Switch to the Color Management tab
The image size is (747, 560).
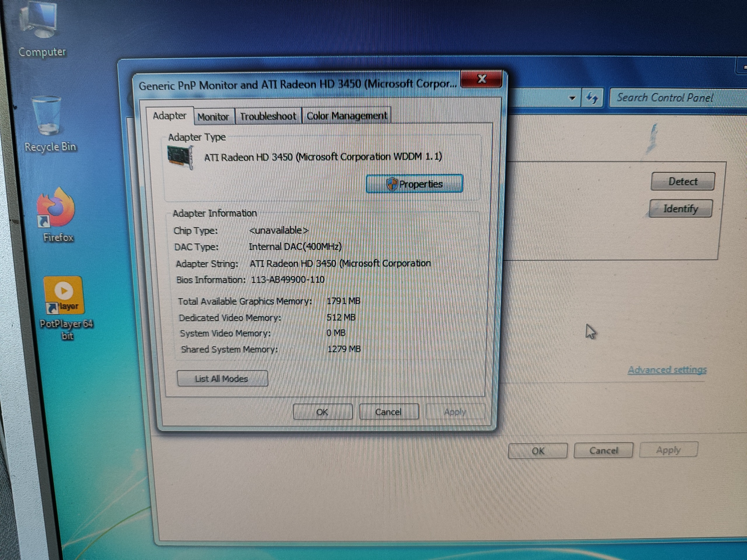pos(346,116)
